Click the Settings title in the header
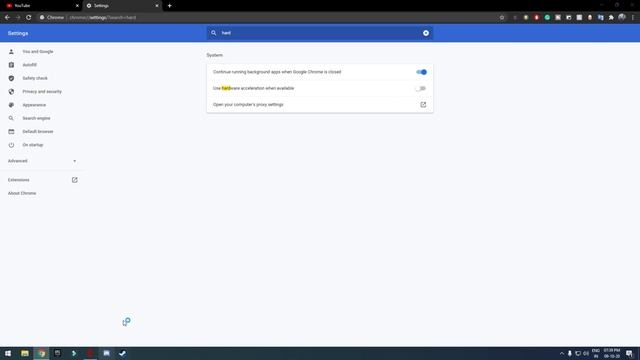This screenshot has height=360, width=640. [18, 33]
